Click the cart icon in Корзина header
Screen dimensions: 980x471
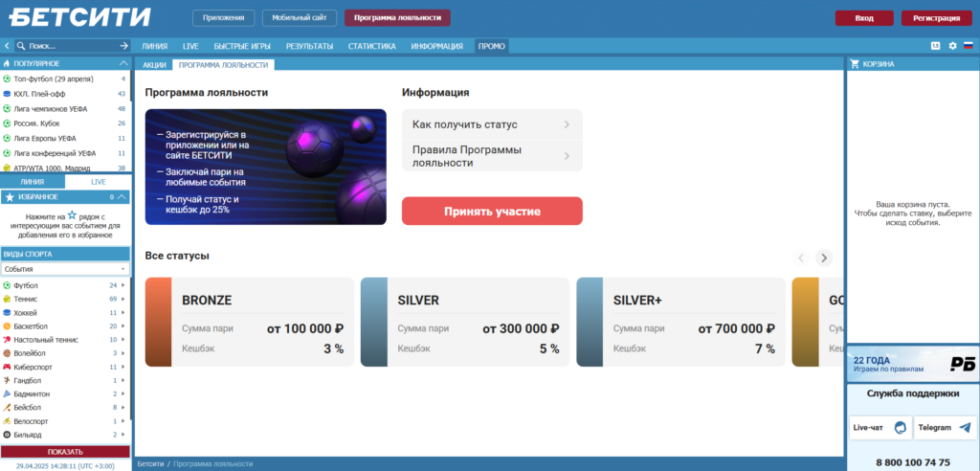click(855, 64)
